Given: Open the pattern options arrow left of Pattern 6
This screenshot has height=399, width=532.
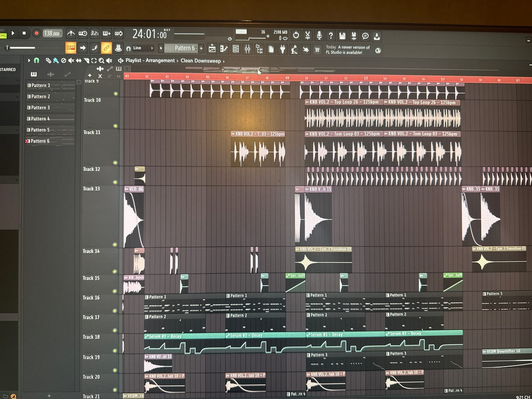Looking at the screenshot, I should [161, 48].
